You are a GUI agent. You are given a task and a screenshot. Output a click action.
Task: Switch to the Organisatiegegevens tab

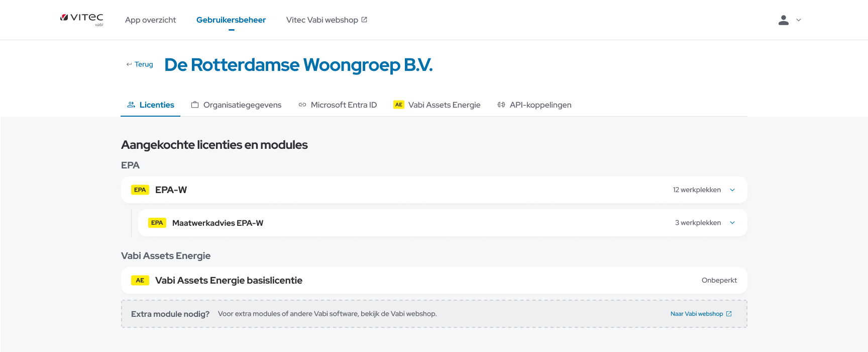point(237,105)
